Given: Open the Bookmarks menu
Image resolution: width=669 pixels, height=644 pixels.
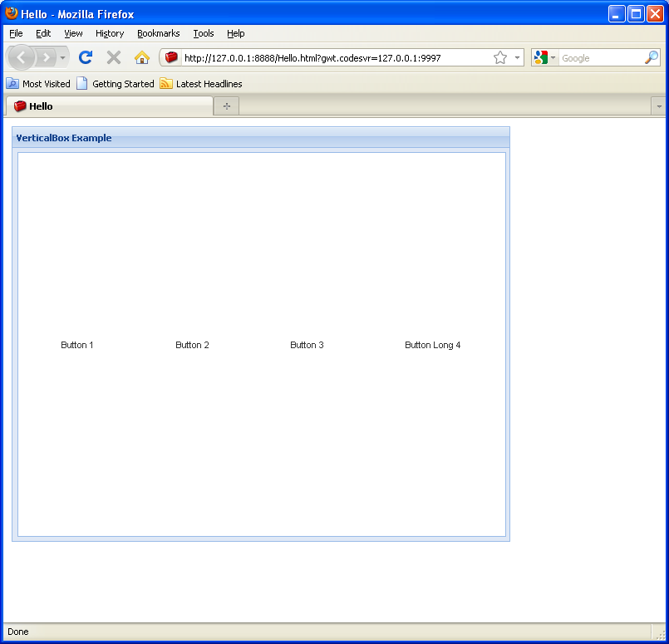Looking at the screenshot, I should point(158,33).
